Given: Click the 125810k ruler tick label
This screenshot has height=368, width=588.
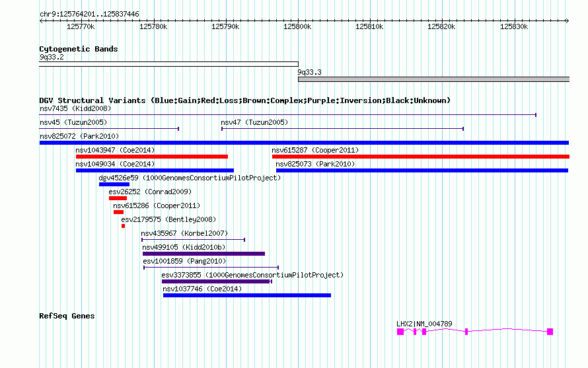Looking at the screenshot, I should coord(369,26).
